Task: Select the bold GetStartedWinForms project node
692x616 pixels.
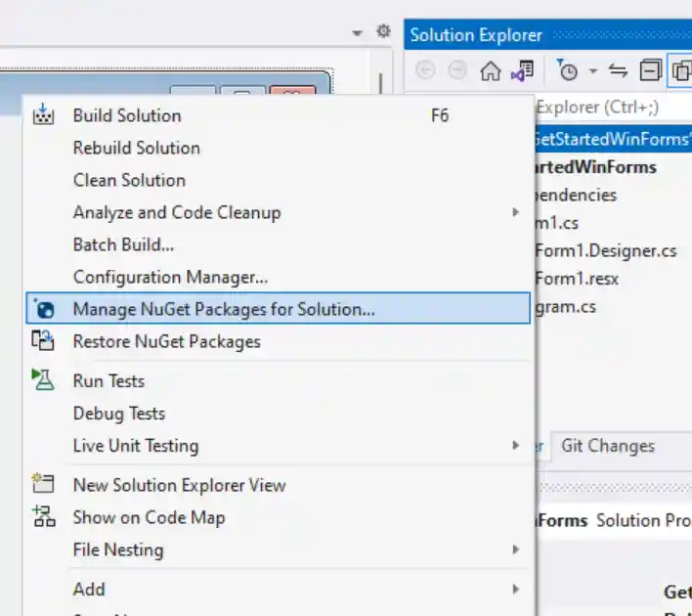Action: point(595,167)
